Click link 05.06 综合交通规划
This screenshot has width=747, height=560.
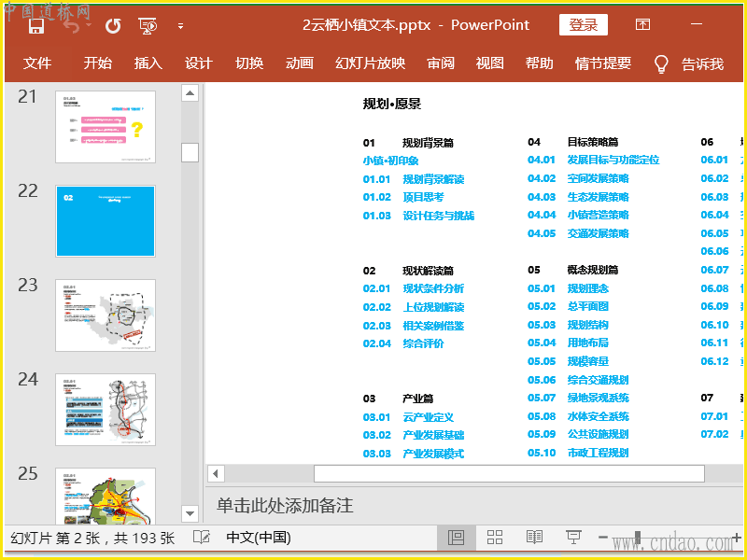pos(578,380)
